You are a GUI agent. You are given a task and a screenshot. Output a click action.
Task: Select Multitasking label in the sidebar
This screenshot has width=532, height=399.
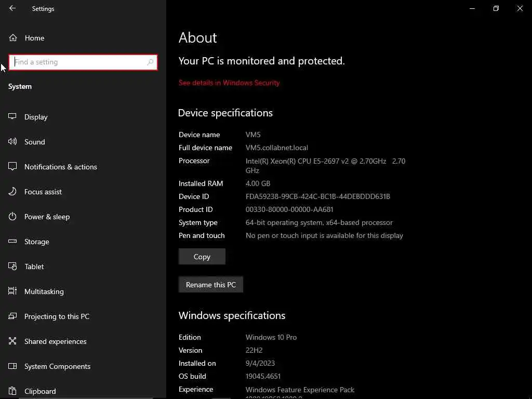pyautogui.click(x=44, y=292)
